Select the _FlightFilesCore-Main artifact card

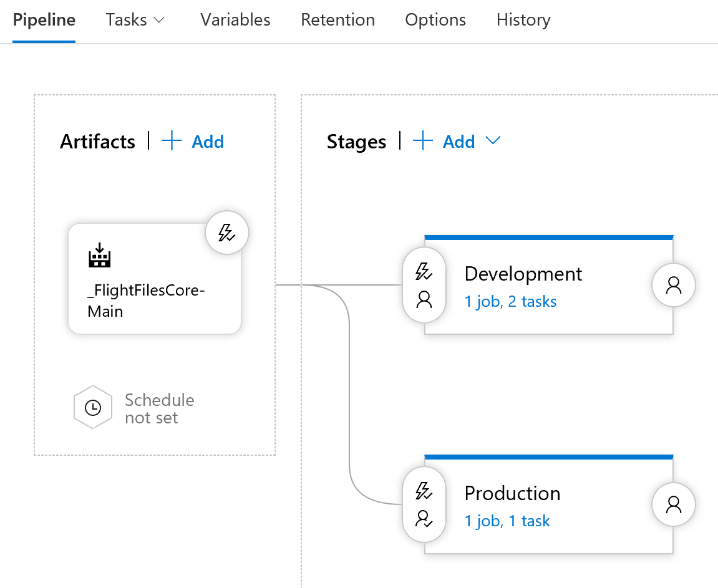pyautogui.click(x=154, y=293)
